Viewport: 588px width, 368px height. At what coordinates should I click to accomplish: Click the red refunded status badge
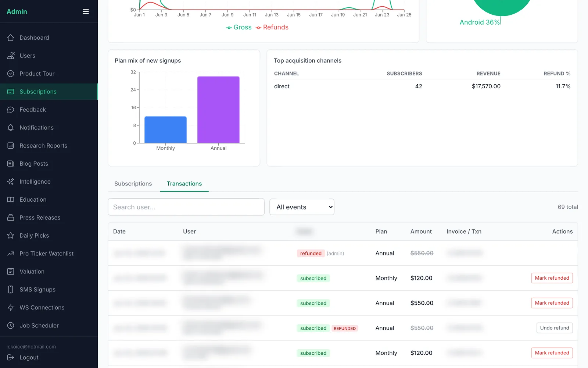pos(311,253)
